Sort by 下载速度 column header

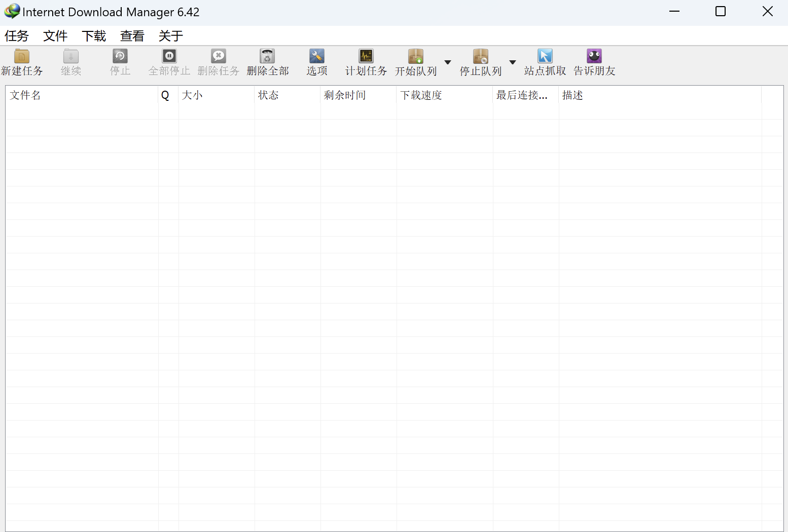click(444, 95)
